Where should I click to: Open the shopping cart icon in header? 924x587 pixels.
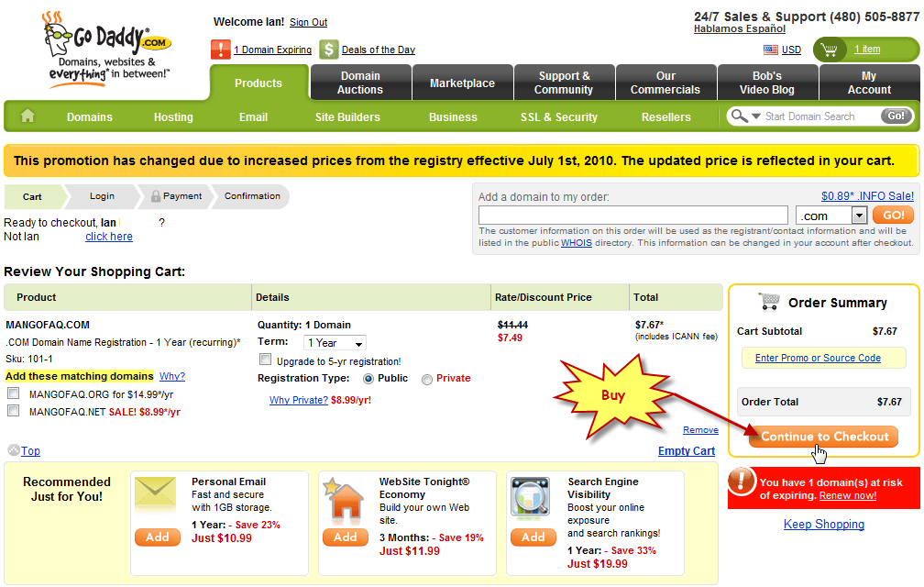pyautogui.click(x=829, y=50)
